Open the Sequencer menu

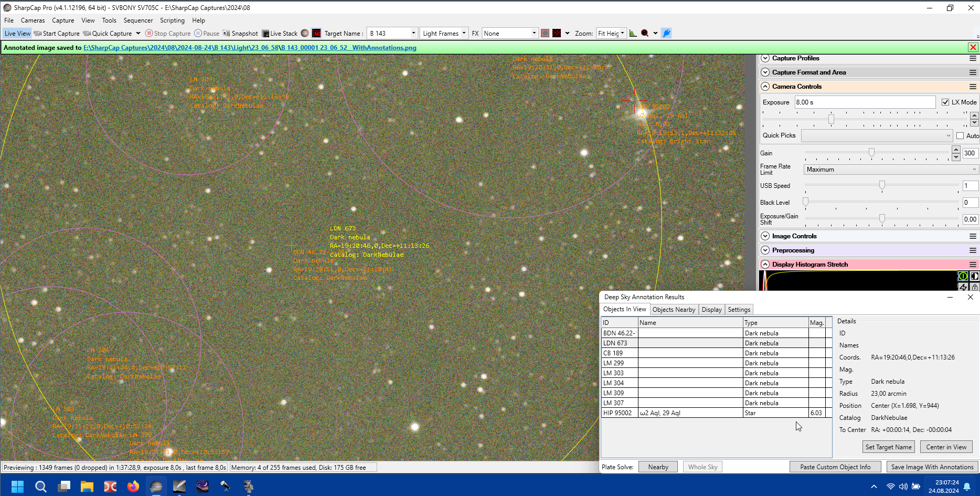click(x=138, y=20)
